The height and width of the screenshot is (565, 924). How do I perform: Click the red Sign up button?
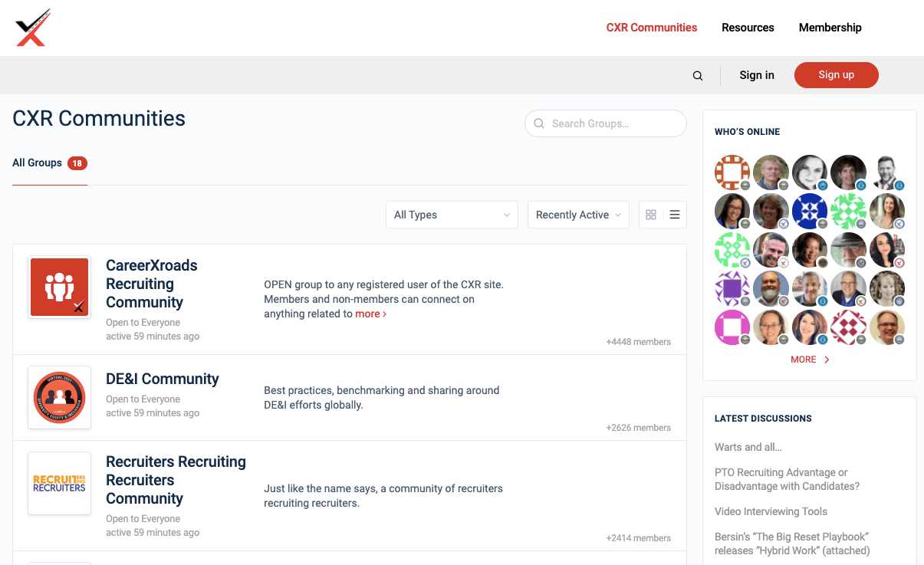coord(837,75)
